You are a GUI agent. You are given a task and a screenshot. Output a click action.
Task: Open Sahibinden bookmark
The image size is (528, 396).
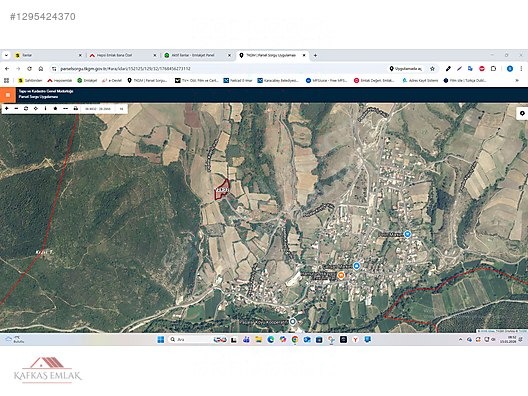[x=30, y=80]
